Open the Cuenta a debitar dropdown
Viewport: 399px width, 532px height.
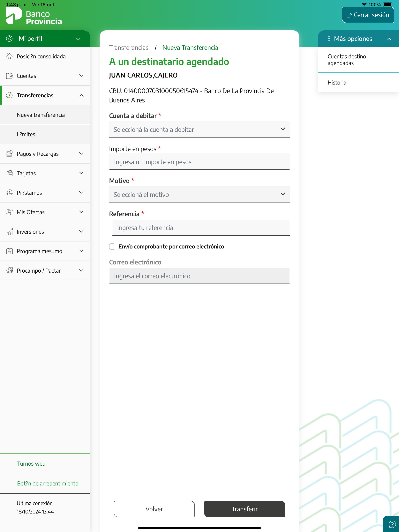point(199,129)
